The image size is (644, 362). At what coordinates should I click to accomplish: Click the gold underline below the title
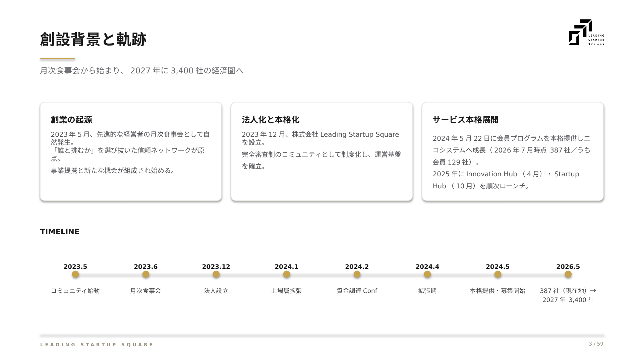click(57, 59)
